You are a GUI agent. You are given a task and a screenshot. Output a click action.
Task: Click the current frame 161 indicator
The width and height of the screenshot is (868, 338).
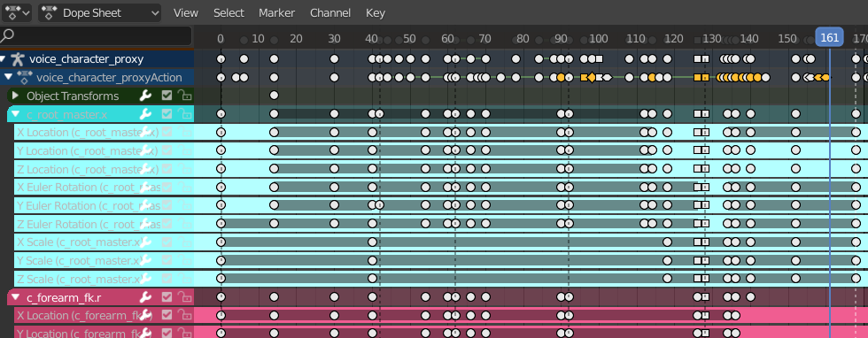click(x=829, y=38)
